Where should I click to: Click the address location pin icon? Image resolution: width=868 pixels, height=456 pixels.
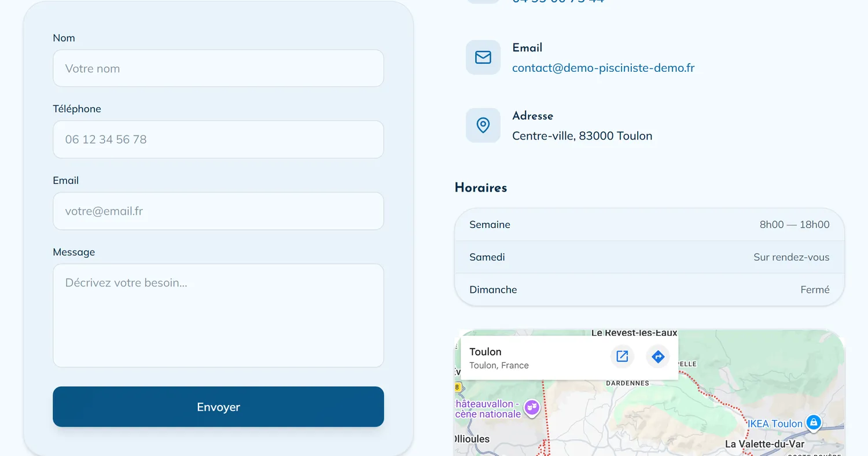point(483,125)
